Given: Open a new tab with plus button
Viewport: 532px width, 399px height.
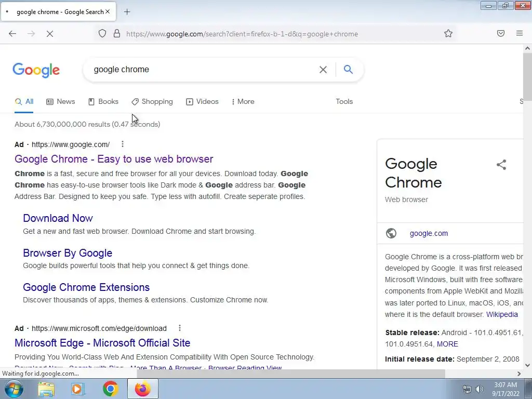Looking at the screenshot, I should (127, 12).
